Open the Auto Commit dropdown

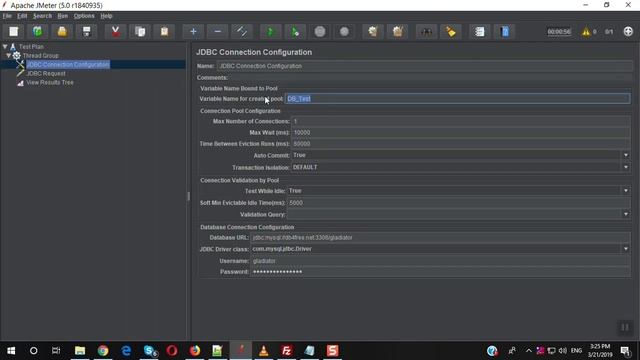[x=626, y=155]
